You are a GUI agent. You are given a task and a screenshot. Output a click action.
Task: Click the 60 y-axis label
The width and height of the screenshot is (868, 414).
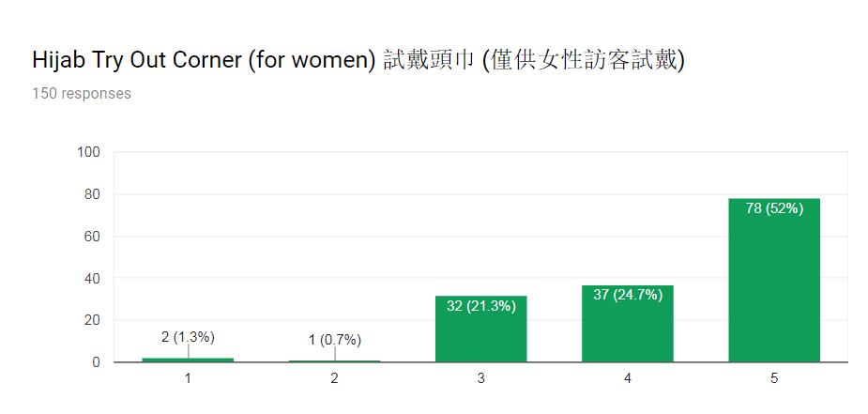[93, 237]
